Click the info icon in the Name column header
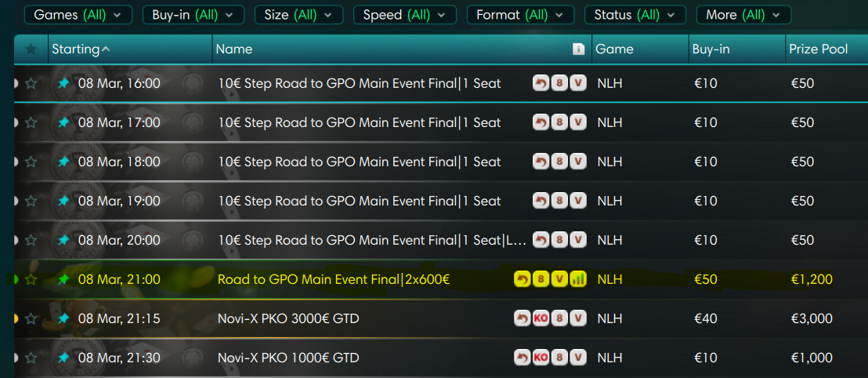Screen dimensions: 868x378 579,49
